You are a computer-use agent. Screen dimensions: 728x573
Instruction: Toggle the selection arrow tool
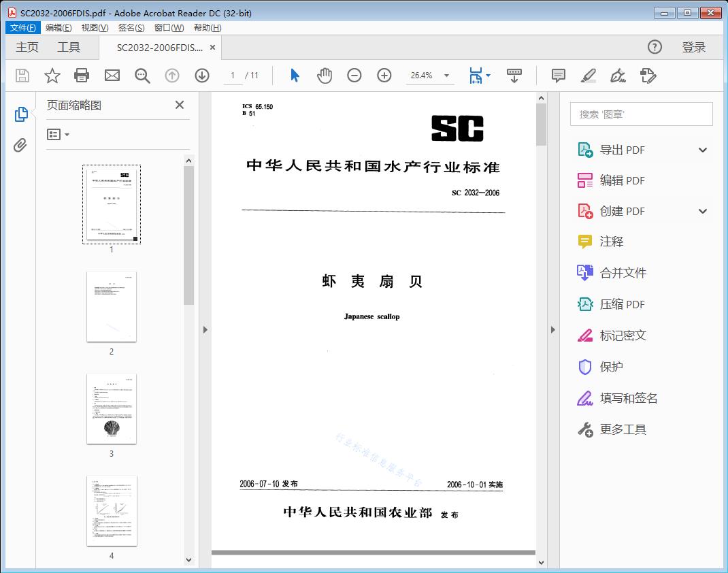(x=295, y=76)
